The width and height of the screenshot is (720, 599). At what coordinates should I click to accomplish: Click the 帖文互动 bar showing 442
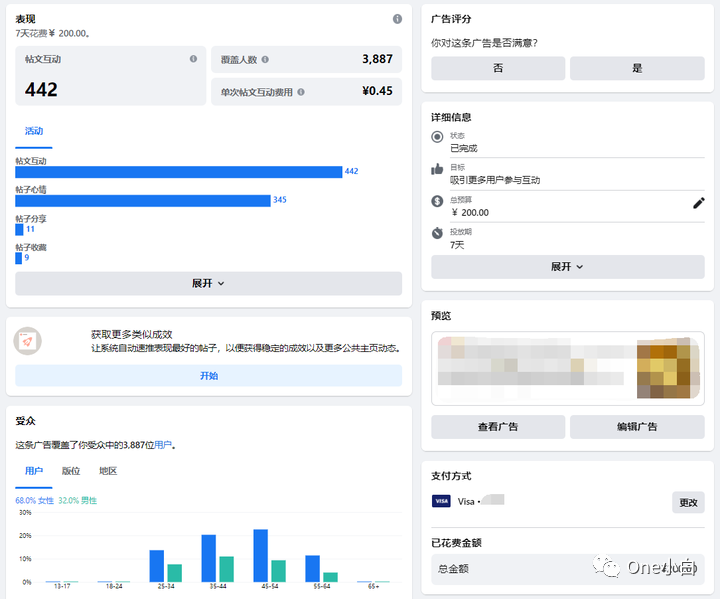(x=179, y=172)
